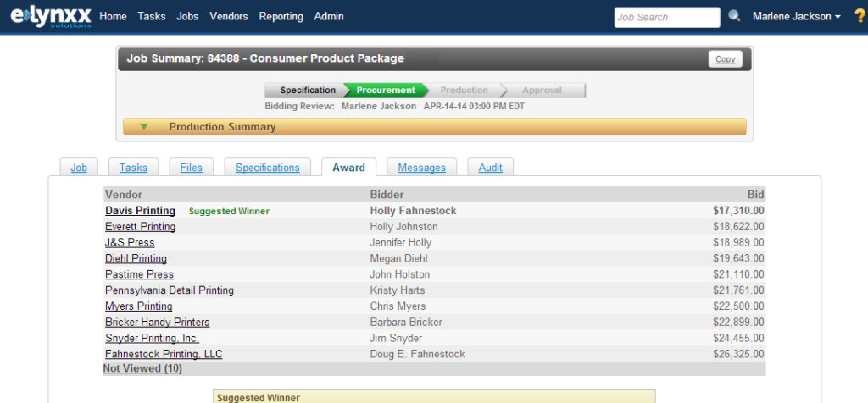Switch to the Job tab

79,168
